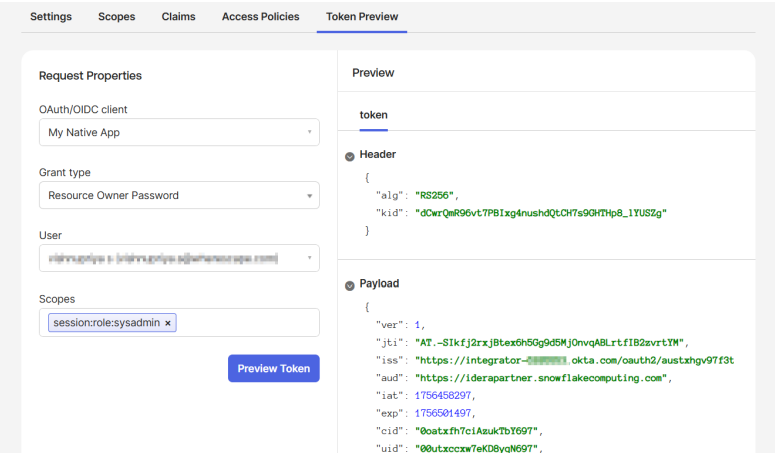Click the RS256 alg value
The width and height of the screenshot is (775, 459).
click(x=436, y=194)
